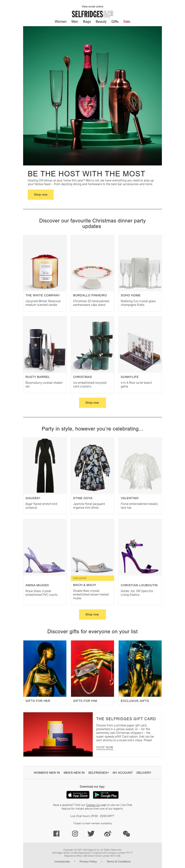The height and width of the screenshot is (868, 185).
Task: Click Shop now under host headline
Action: pyautogui.click(x=41, y=194)
